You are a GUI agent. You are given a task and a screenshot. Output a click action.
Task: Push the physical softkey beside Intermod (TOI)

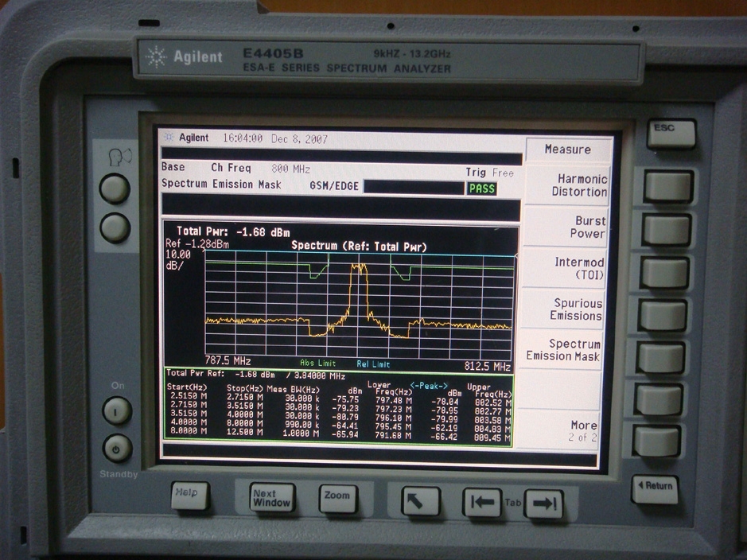click(x=664, y=272)
